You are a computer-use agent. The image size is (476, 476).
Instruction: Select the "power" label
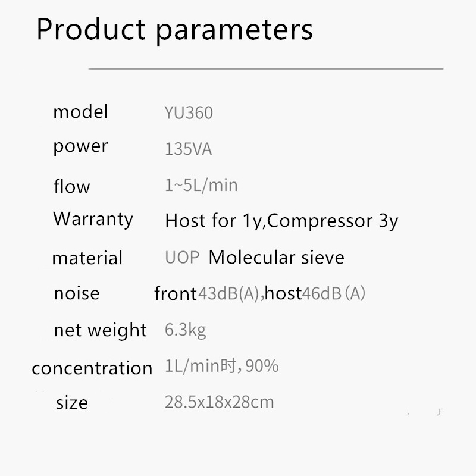pyautogui.click(x=80, y=146)
